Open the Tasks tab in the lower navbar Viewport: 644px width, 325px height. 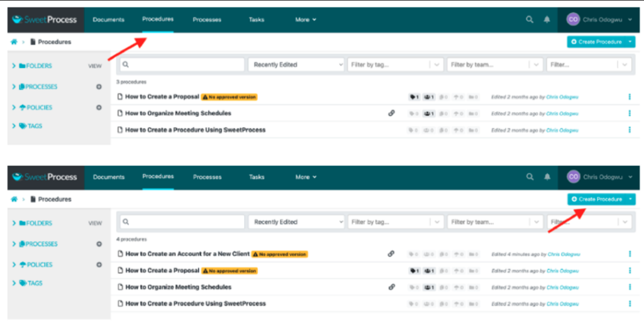[257, 177]
